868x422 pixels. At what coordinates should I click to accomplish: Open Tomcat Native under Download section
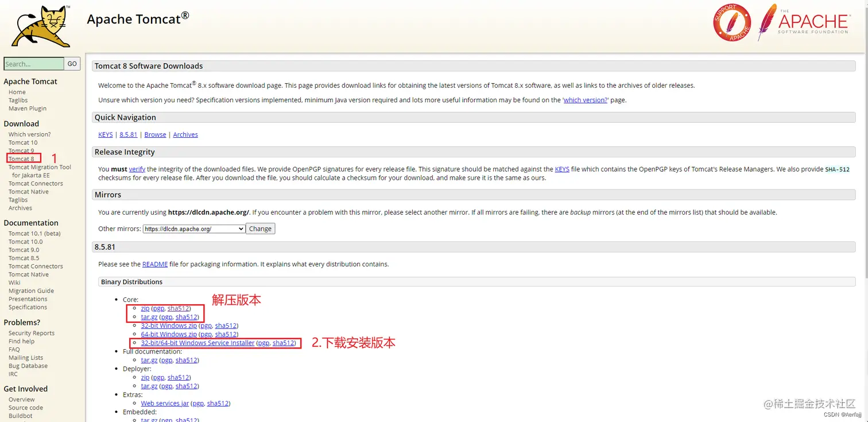pos(29,192)
